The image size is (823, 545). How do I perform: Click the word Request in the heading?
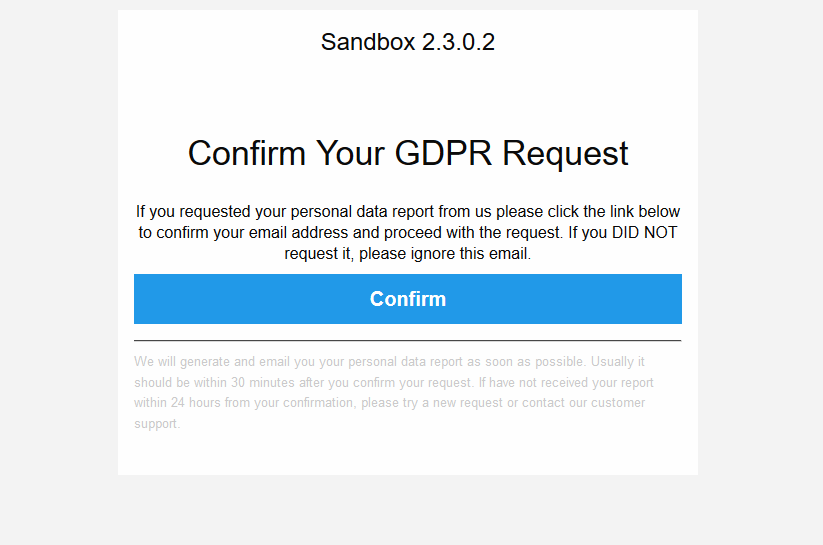click(565, 154)
